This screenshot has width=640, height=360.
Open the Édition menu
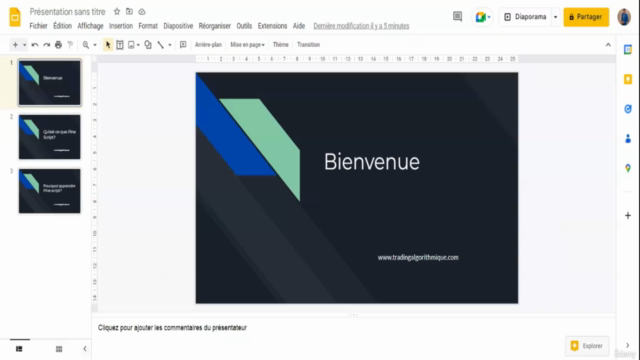click(62, 26)
